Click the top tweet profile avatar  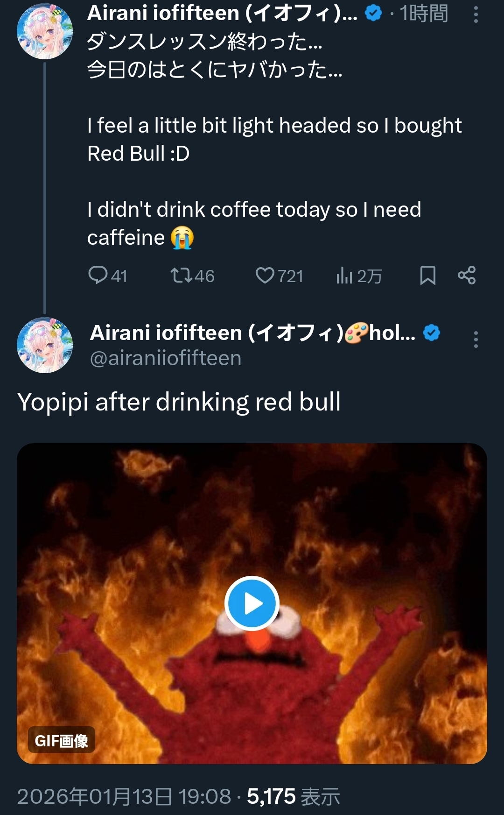coord(45,31)
